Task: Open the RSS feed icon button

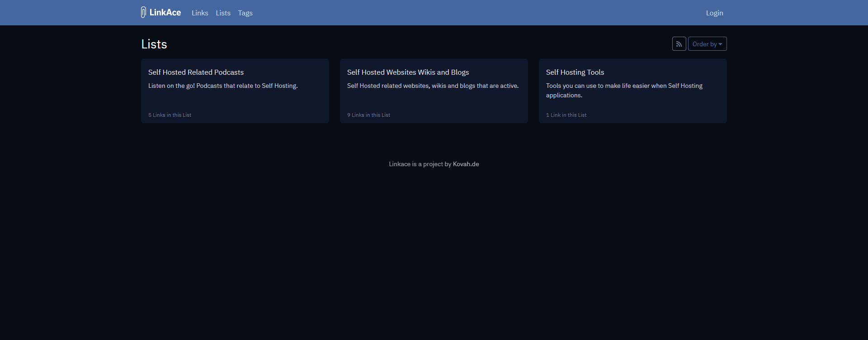Action: coord(679,44)
